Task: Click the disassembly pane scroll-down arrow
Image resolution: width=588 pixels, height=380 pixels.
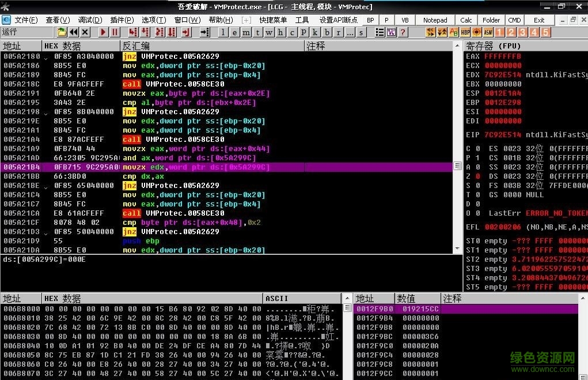Action: point(457,249)
